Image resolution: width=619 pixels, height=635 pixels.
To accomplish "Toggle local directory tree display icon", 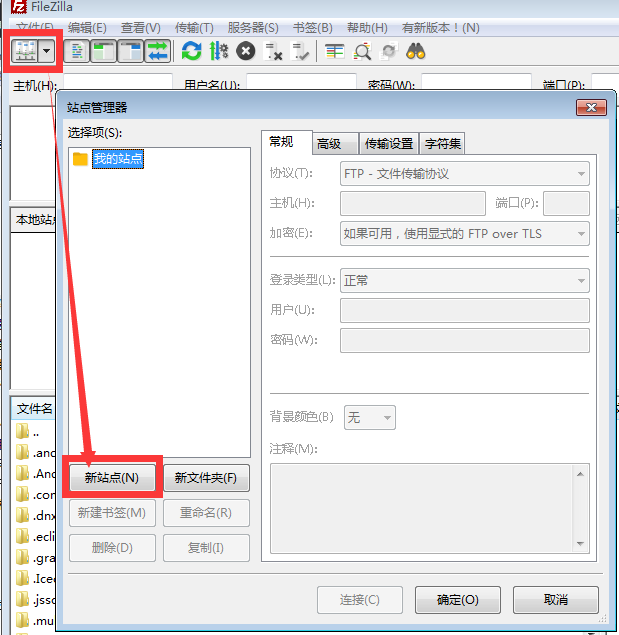I will [103, 51].
